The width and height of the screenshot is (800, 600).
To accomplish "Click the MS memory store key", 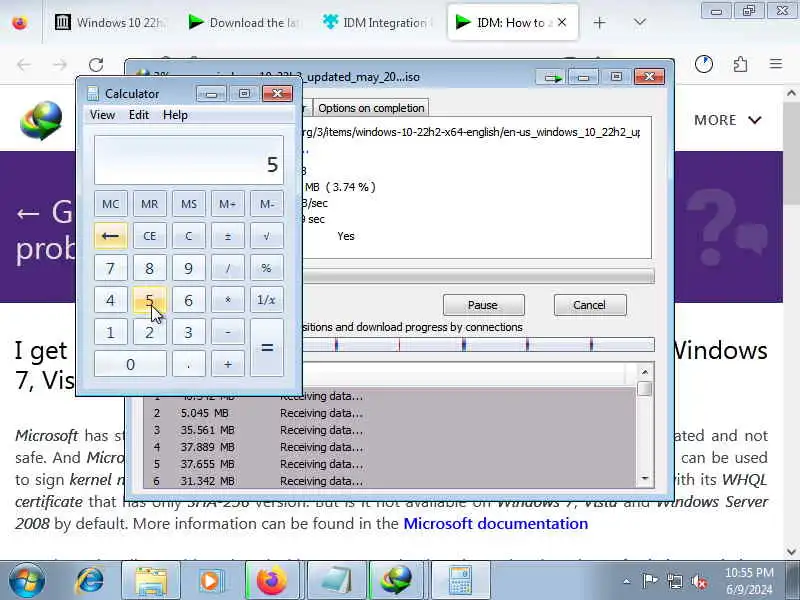I will 189,204.
